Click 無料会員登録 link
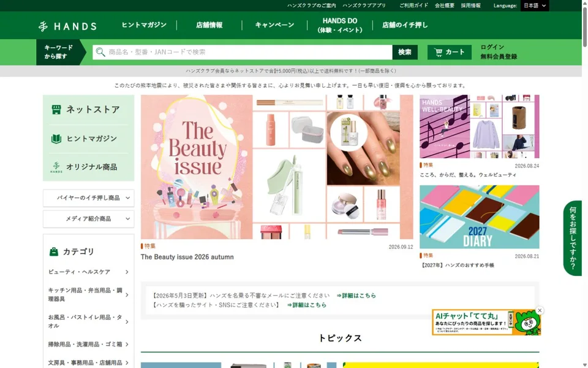Screen dimensions: 588x368 click(x=499, y=56)
